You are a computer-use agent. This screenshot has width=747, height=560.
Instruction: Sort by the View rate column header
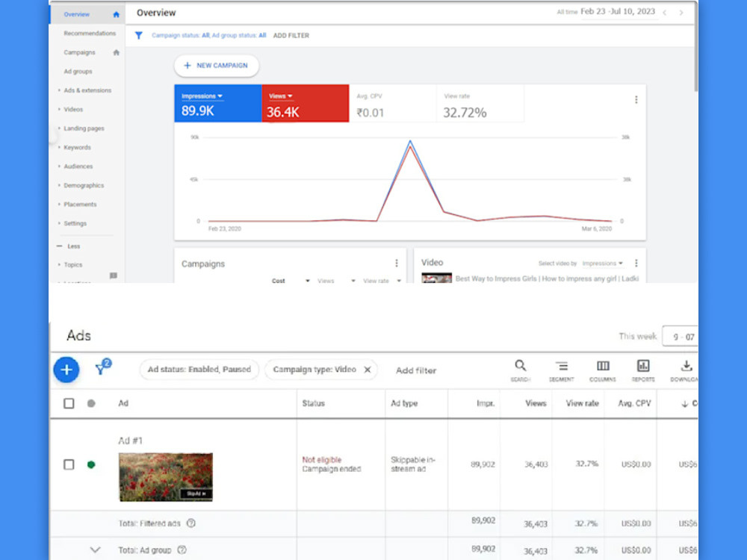coord(582,403)
